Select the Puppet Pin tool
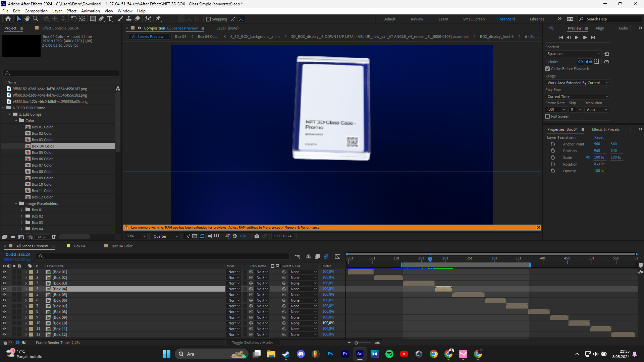644x362 pixels. (x=158, y=19)
